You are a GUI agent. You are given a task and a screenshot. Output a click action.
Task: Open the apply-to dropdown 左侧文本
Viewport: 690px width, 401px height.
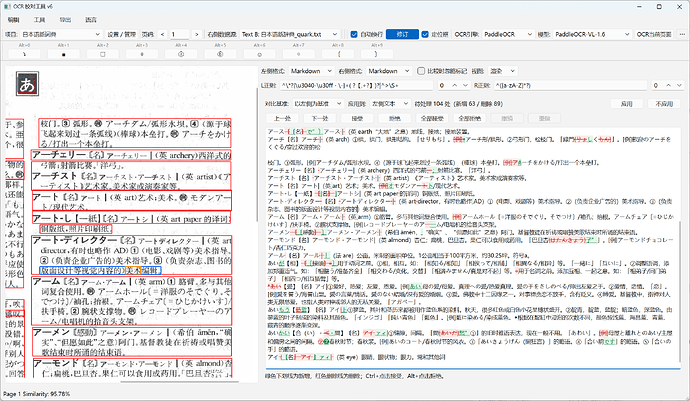pos(390,104)
